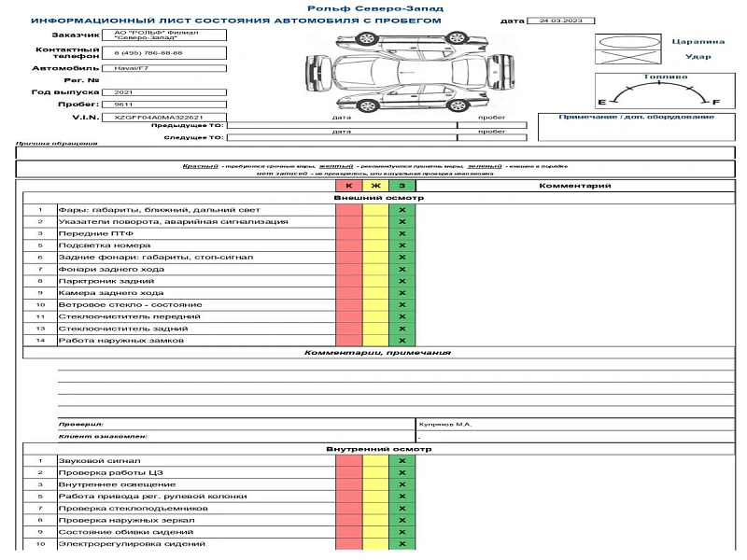Click the front-view car diagram on the left
Viewport: 747px width, 560px height.
click(320, 68)
